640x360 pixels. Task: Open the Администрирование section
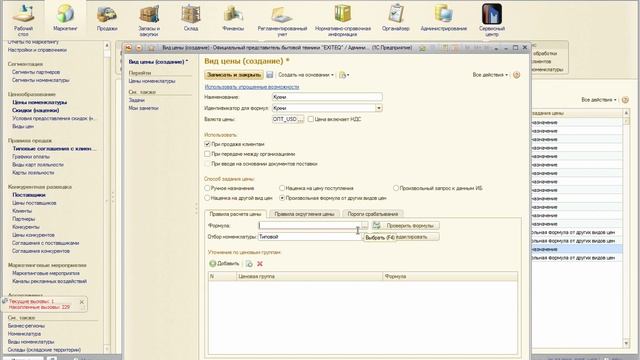[x=444, y=18]
